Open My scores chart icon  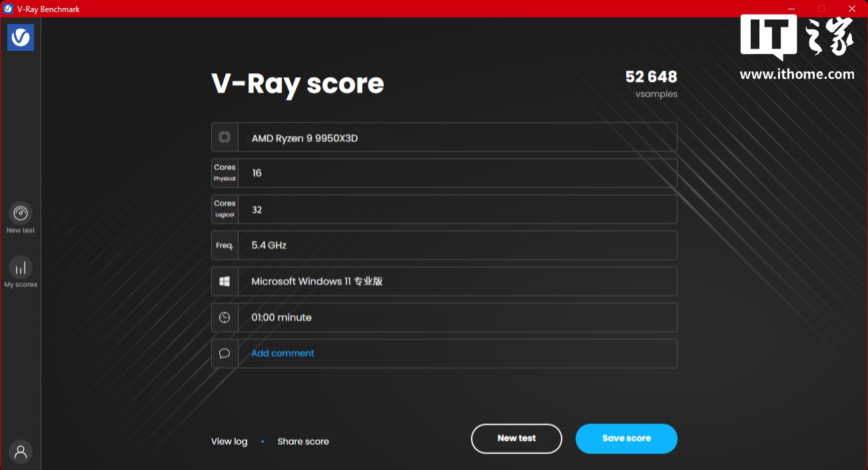pyautogui.click(x=21, y=267)
